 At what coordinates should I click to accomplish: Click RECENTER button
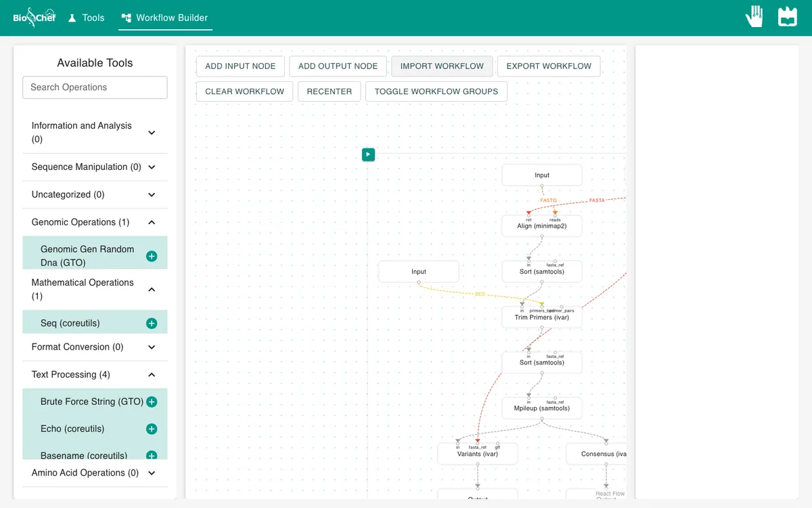(x=330, y=91)
